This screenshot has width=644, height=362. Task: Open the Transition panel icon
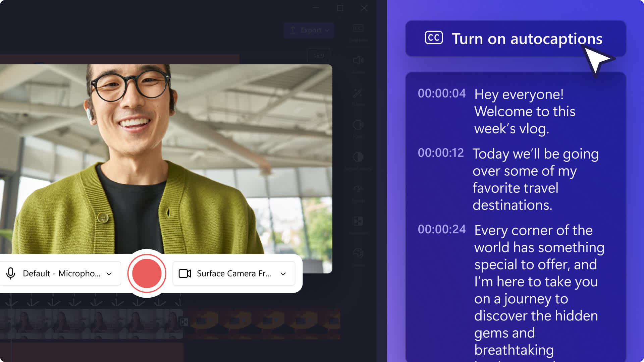(358, 221)
